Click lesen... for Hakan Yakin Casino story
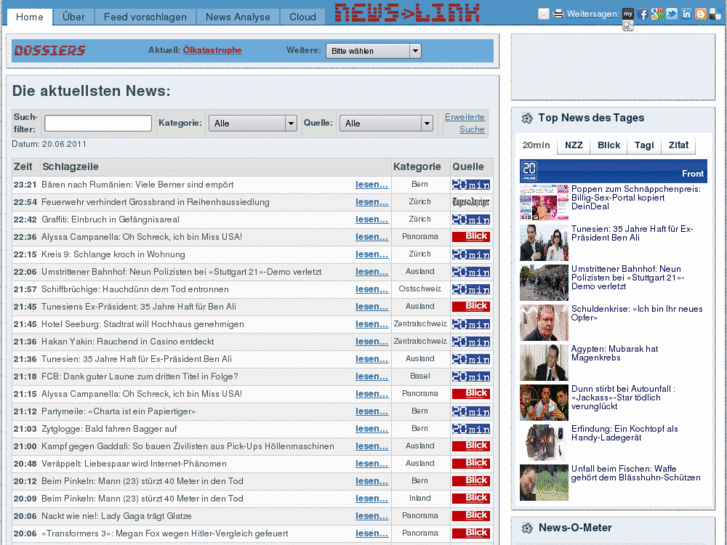 coord(372,342)
